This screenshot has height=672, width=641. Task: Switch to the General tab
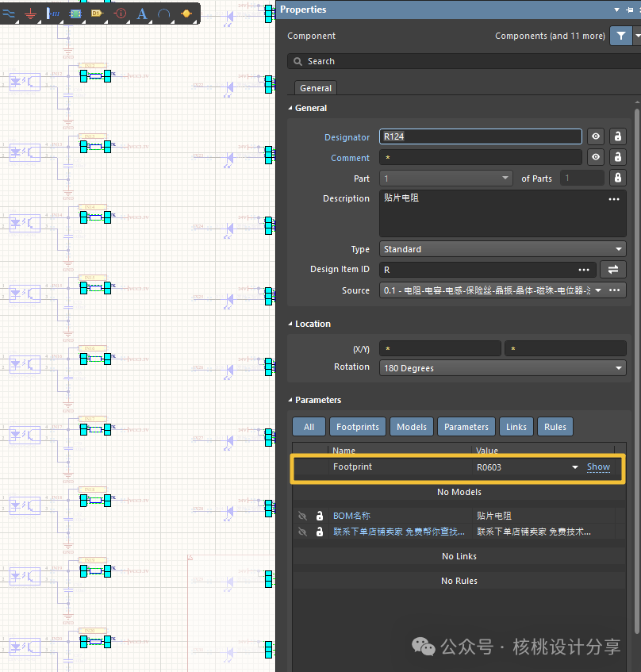coord(316,89)
